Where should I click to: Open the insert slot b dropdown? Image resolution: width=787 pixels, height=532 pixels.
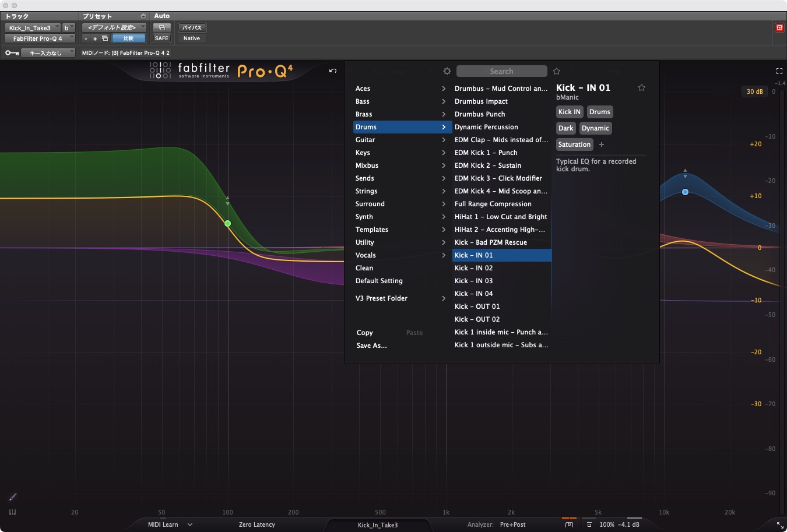69,27
